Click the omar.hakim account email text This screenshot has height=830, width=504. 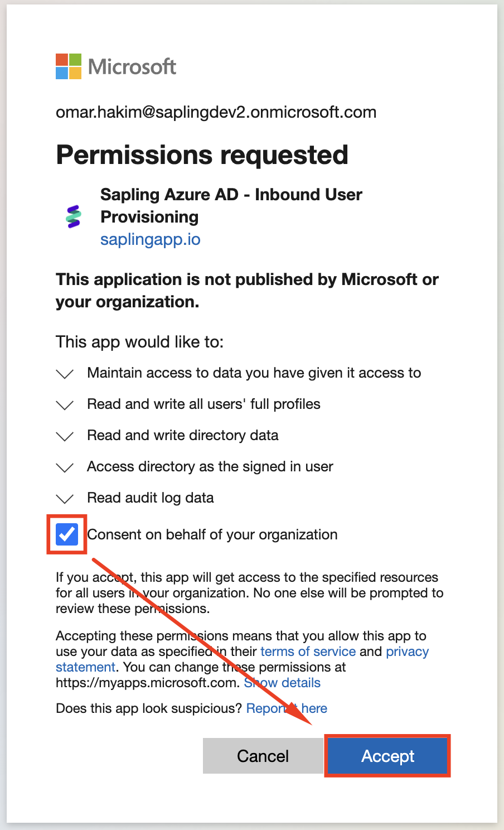pyautogui.click(x=216, y=112)
